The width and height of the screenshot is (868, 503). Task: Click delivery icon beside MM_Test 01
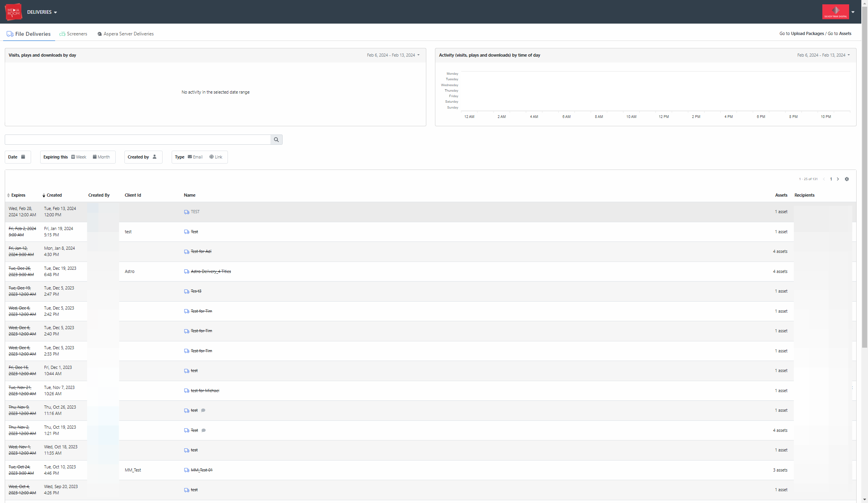point(187,470)
